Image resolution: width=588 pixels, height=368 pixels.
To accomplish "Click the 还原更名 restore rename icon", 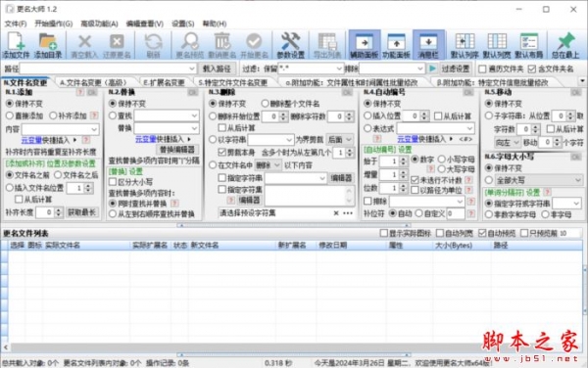I will (117, 45).
